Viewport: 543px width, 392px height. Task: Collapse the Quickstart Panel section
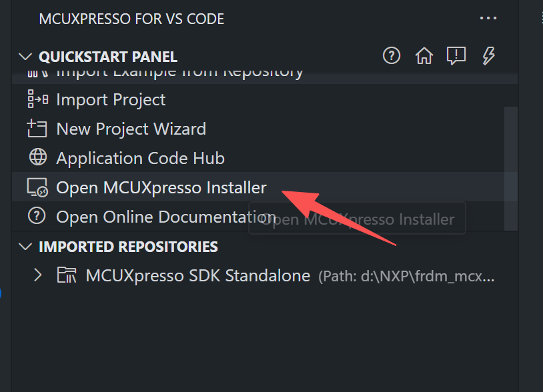[x=25, y=57]
